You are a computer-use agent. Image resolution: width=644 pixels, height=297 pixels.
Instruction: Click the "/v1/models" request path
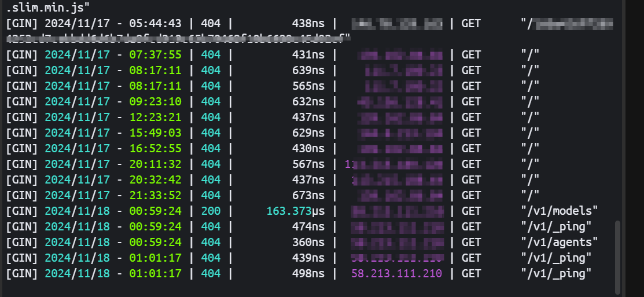pos(560,211)
